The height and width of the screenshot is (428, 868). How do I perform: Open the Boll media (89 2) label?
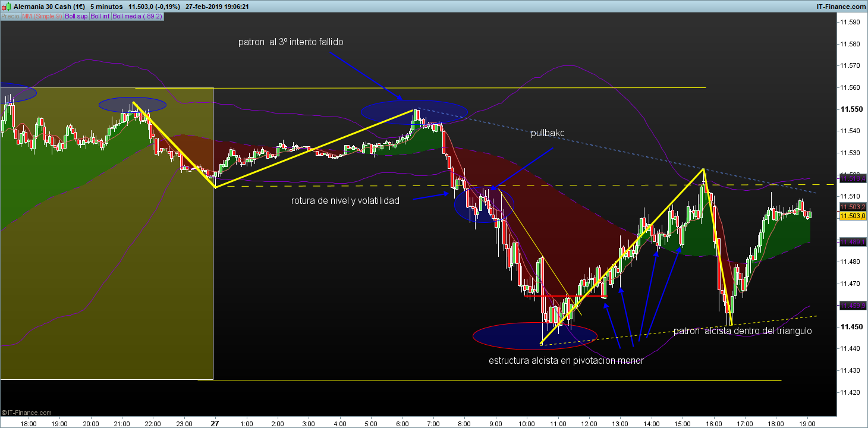(x=137, y=16)
